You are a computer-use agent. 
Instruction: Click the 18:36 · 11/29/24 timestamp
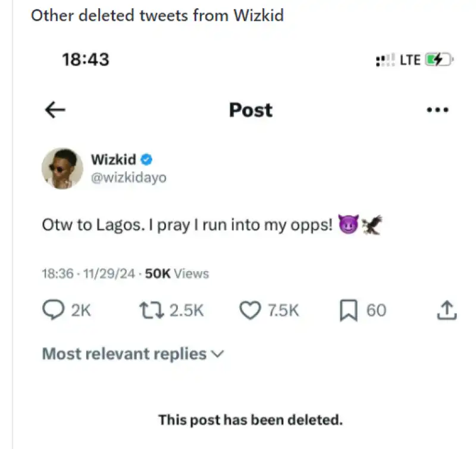tap(89, 274)
